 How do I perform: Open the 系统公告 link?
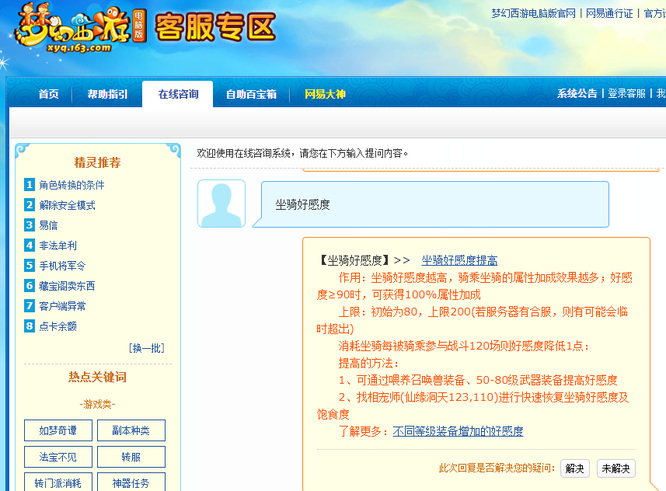[x=577, y=93]
